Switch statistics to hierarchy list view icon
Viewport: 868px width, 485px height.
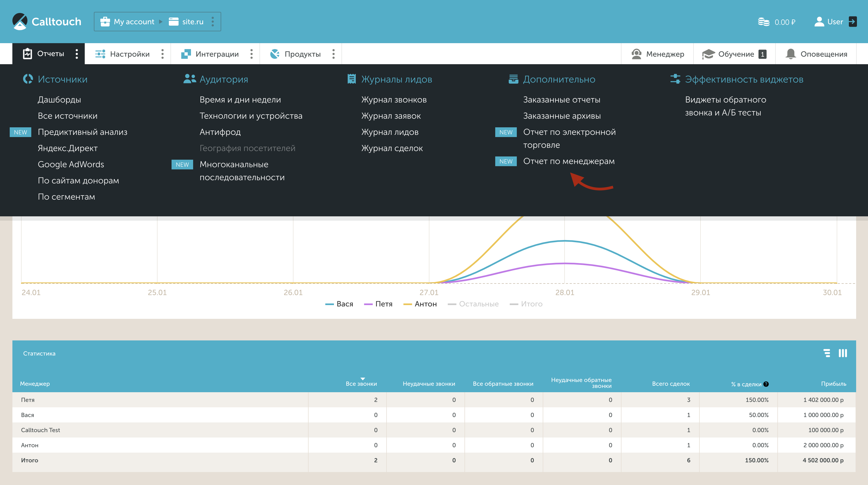pyautogui.click(x=826, y=353)
